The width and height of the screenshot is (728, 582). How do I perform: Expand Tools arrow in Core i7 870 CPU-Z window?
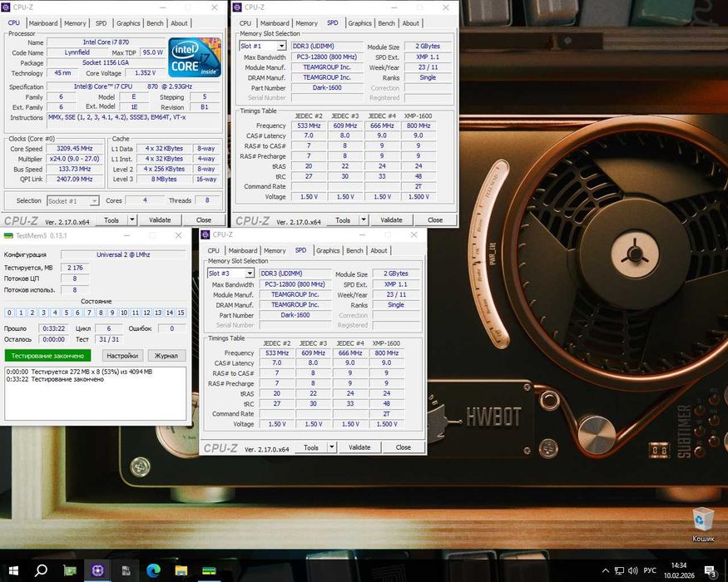(x=132, y=220)
